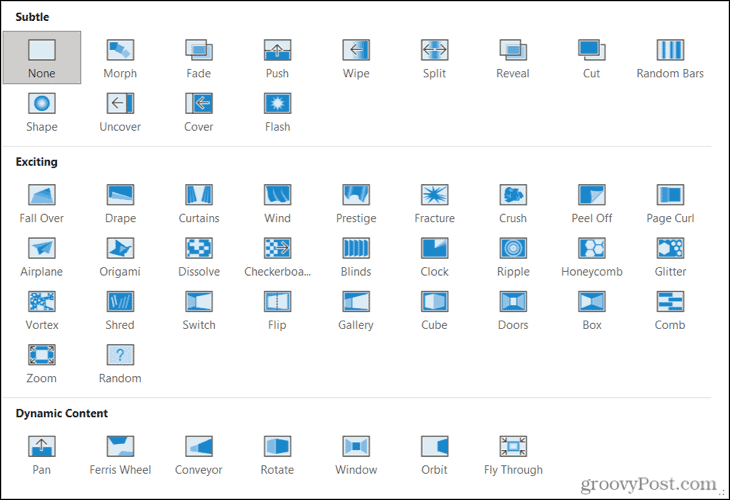
Task: Select the Ripple transition
Action: click(x=513, y=257)
